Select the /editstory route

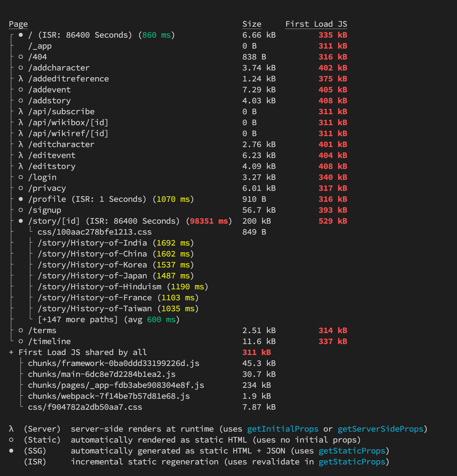pos(52,166)
